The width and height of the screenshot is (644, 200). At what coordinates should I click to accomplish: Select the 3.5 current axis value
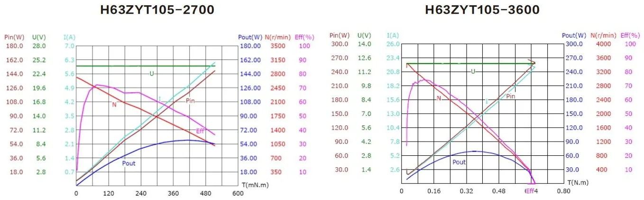[69, 116]
